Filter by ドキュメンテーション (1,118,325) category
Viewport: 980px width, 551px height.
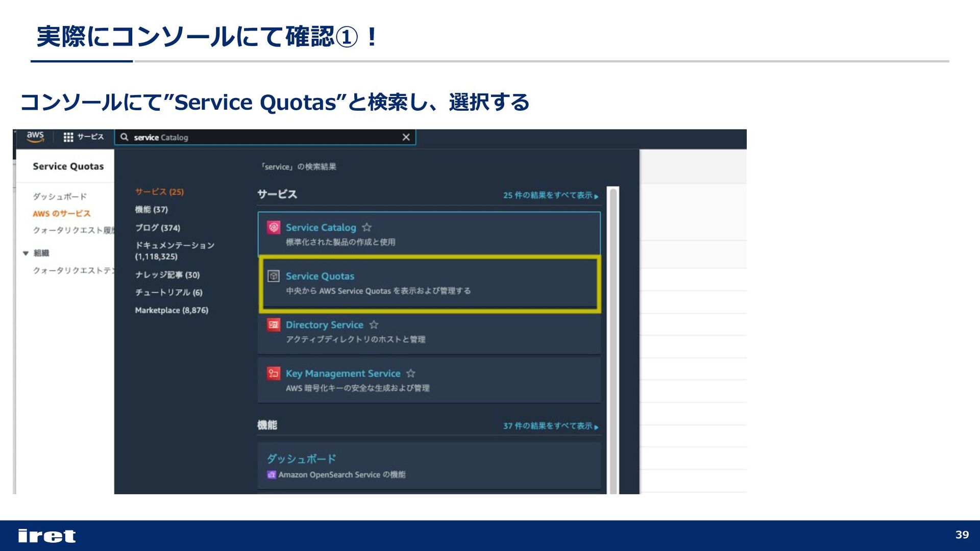pos(175,251)
